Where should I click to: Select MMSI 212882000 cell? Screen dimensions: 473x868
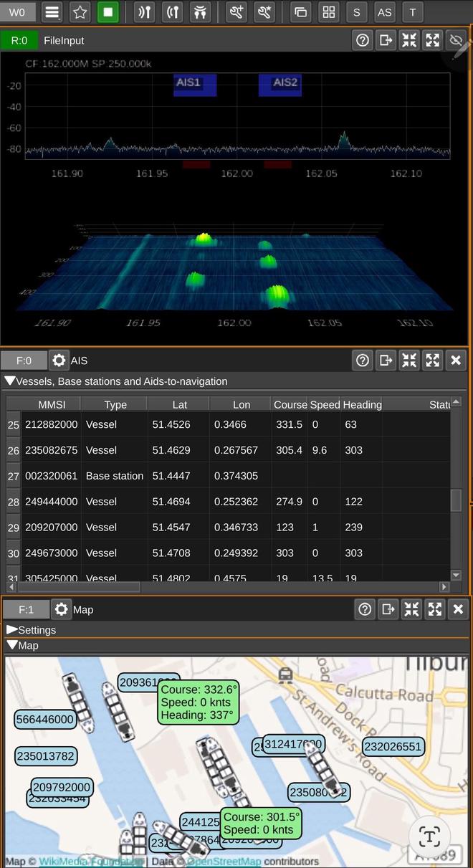tap(51, 424)
